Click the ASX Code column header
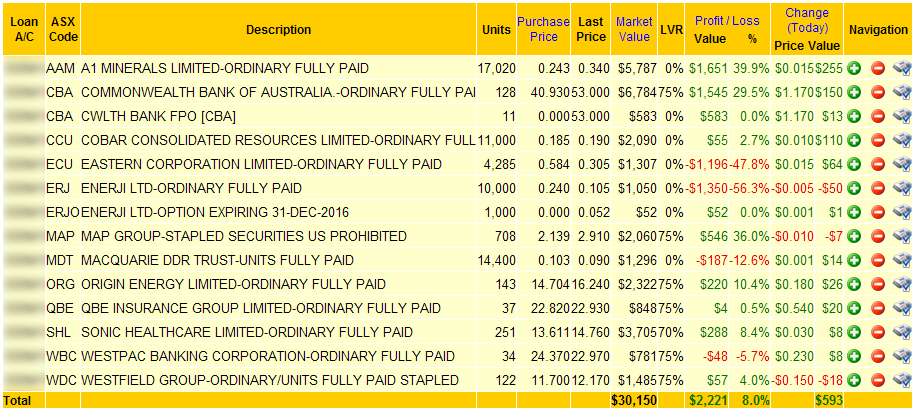Image resolution: width=915 pixels, height=411 pixels. (64, 29)
